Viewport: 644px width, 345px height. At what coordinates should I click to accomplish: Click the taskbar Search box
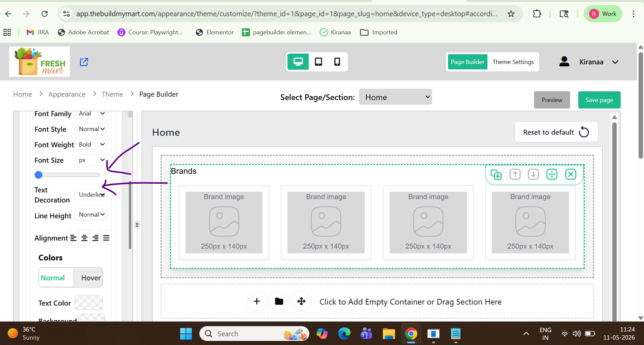pyautogui.click(x=254, y=334)
